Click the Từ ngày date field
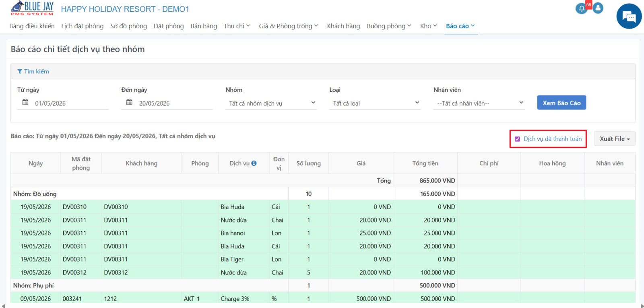This screenshot has width=644, height=308. point(63,103)
